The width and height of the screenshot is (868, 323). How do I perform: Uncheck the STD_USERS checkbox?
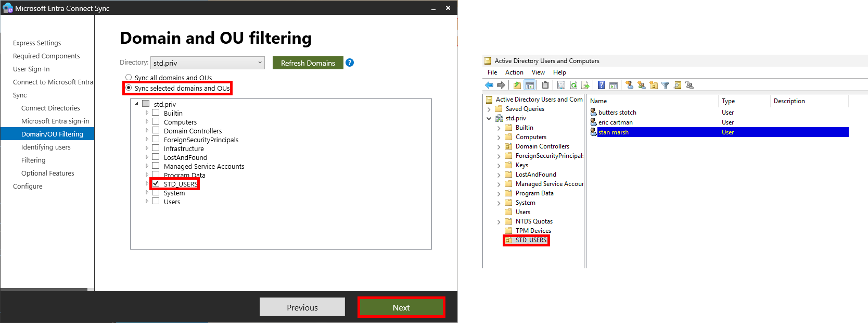click(156, 183)
